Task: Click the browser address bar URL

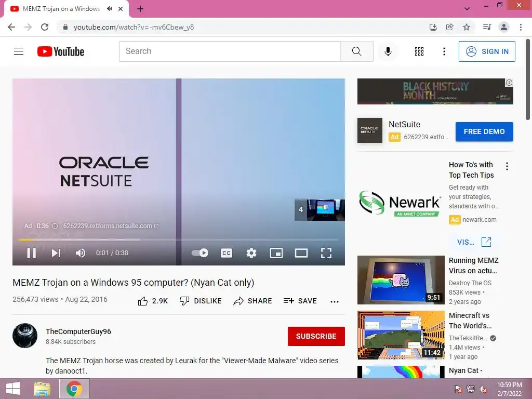Action: (134, 27)
